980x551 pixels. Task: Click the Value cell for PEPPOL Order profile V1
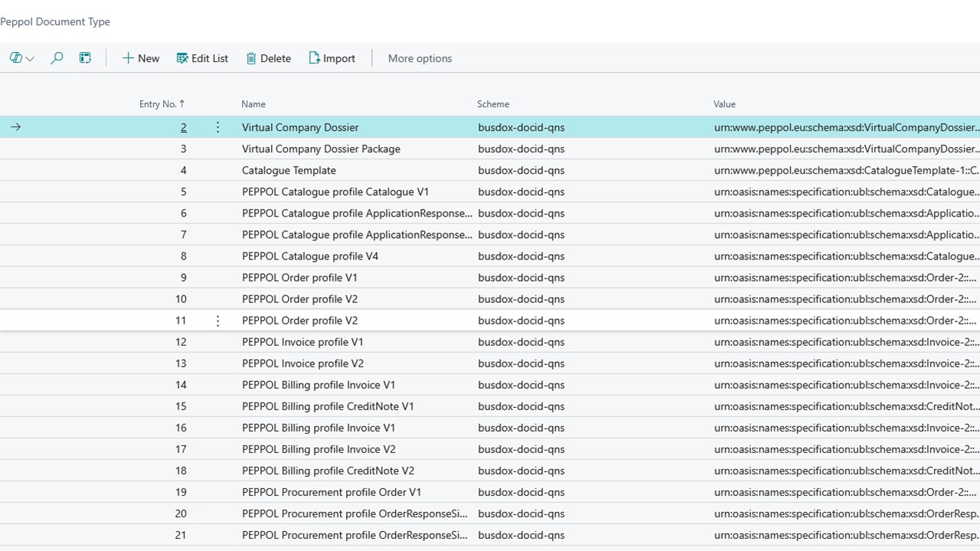pyautogui.click(x=846, y=278)
